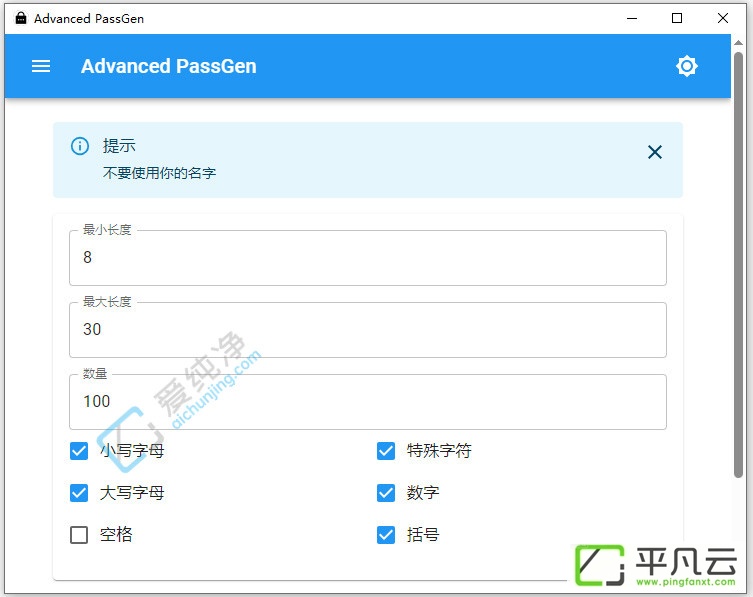Toggle theme with the brightness icon

(687, 66)
